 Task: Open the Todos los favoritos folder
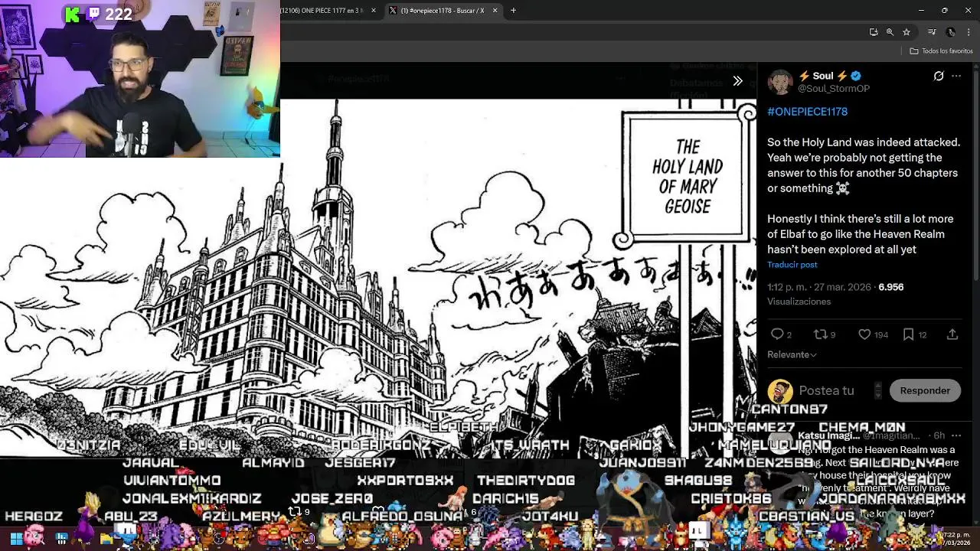[941, 51]
